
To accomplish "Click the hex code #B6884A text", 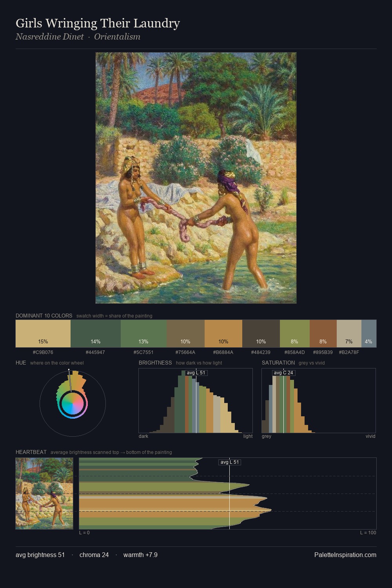I will tap(223, 352).
